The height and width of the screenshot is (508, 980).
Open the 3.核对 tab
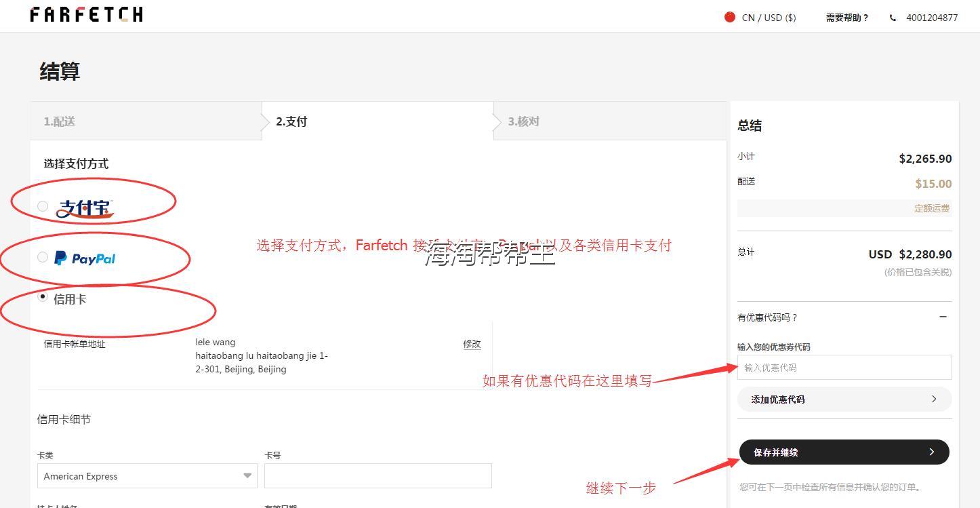tap(610, 121)
